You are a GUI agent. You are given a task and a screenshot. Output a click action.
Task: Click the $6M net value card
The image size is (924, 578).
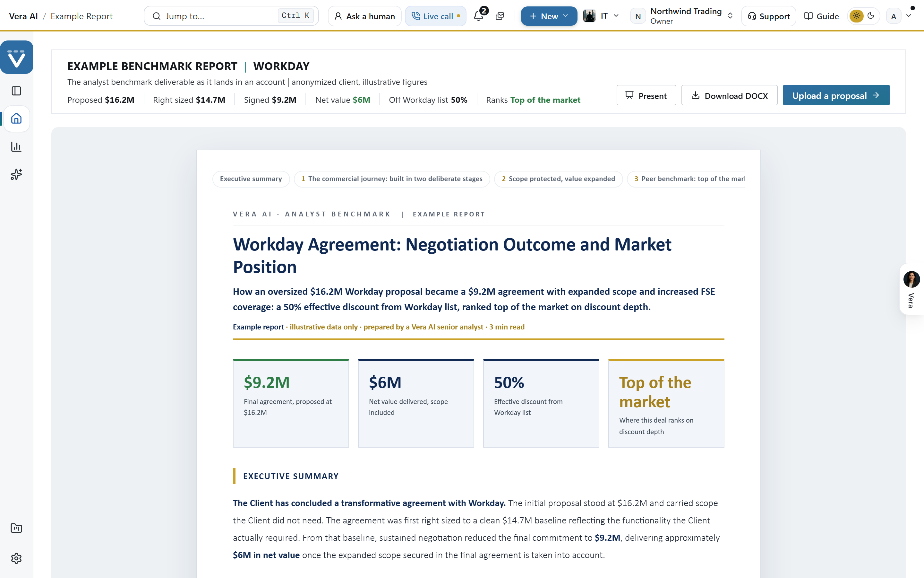coord(416,403)
